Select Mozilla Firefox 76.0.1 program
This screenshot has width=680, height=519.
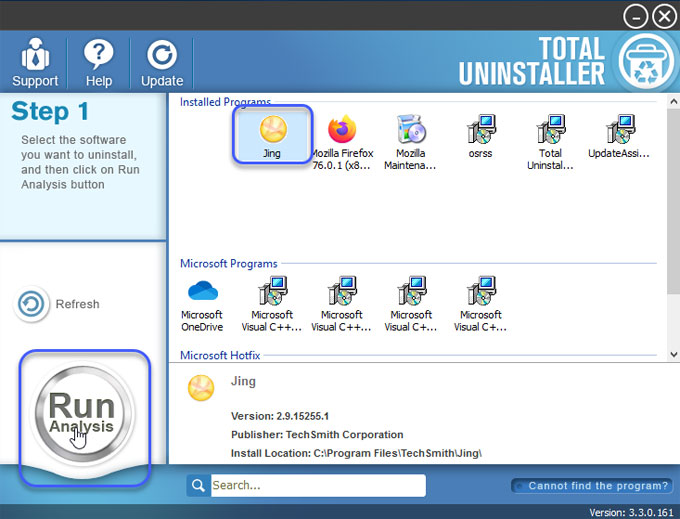point(342,141)
